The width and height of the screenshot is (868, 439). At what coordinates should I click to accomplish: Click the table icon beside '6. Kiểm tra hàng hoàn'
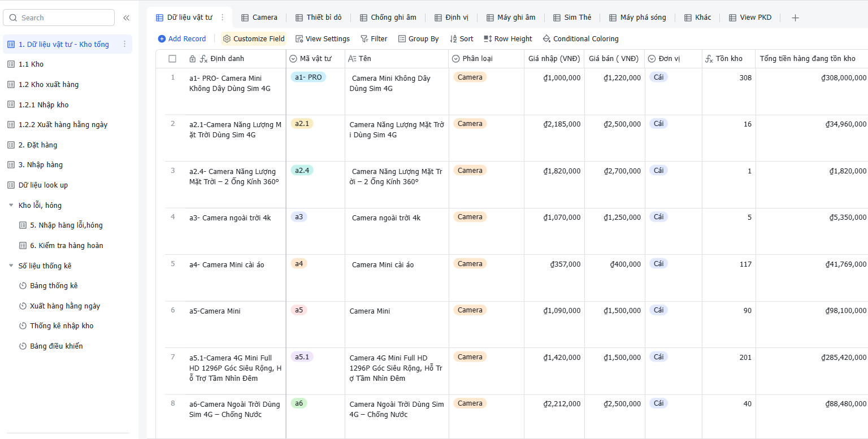click(x=23, y=246)
